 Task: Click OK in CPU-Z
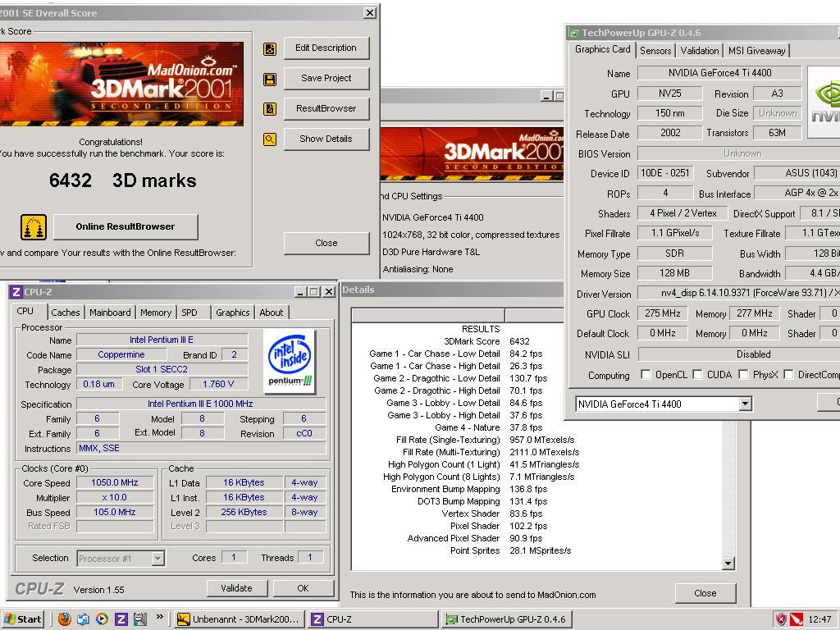pos(304,588)
